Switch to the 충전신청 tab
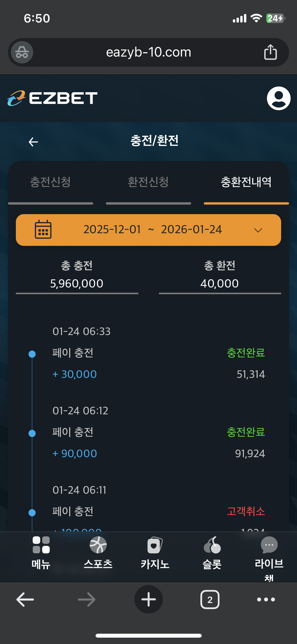This screenshot has height=644, width=297. [50, 182]
